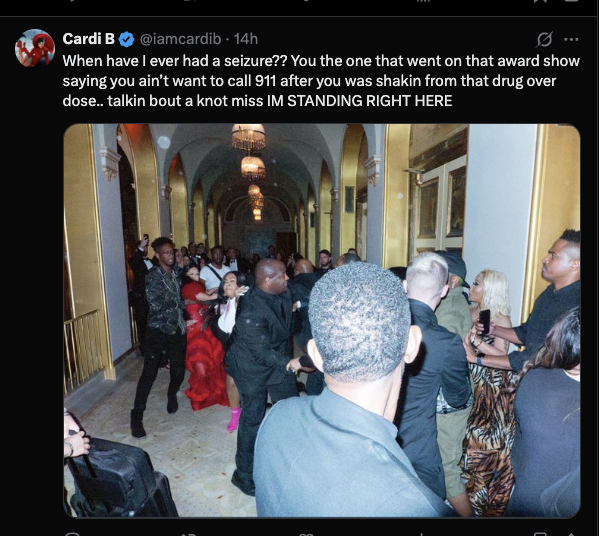
Task: Repost the Cardi B post
Action: coord(188,534)
